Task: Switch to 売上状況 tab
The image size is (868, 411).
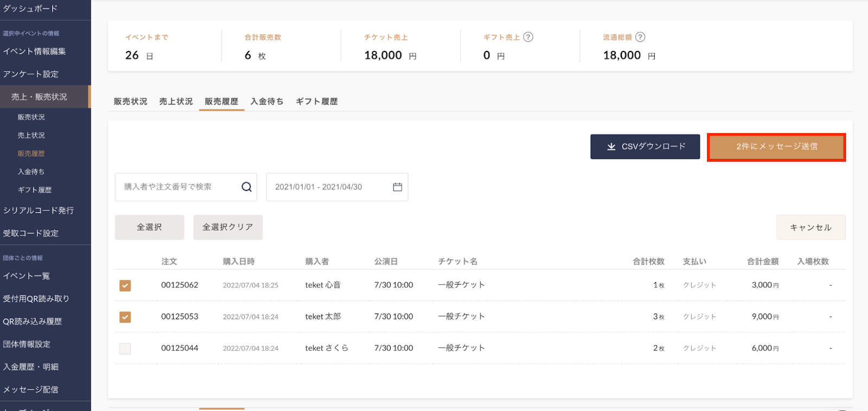Action: pos(176,101)
